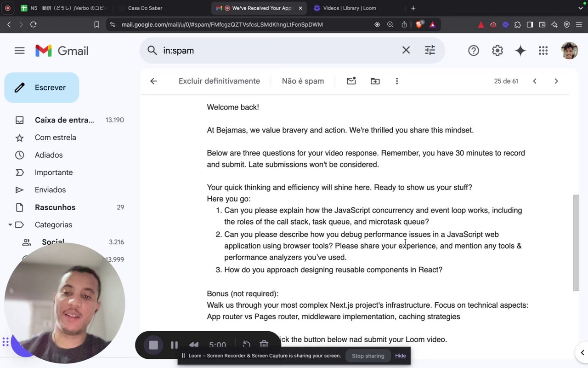
Task: Show search options filter icon
Action: [x=430, y=50]
